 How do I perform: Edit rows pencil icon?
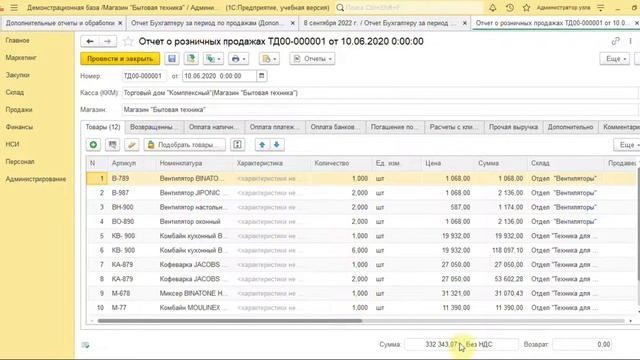131,145
